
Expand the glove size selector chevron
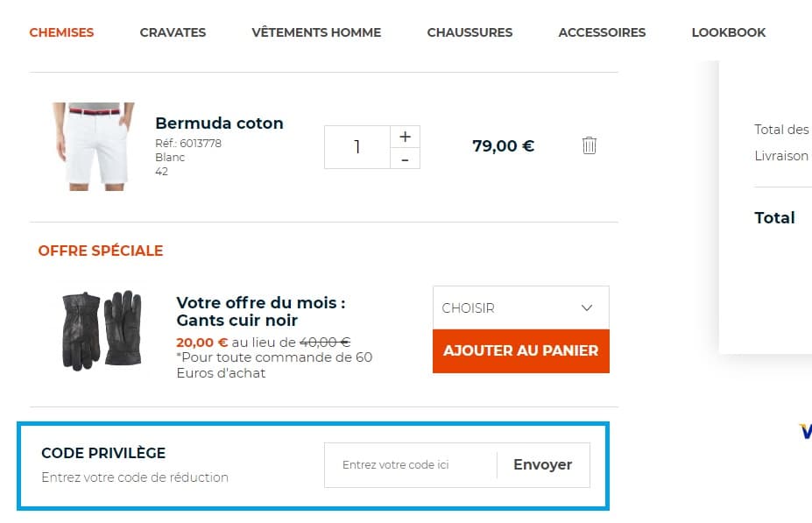588,307
